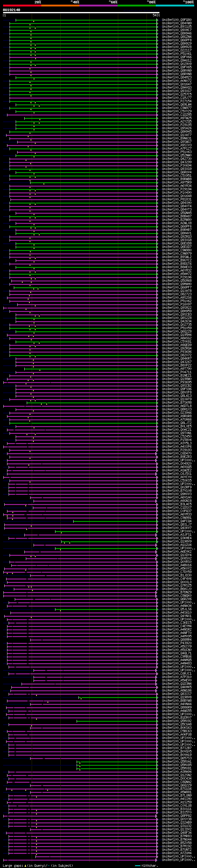Click the =100char. scale label
This screenshot has width=197, height=868.
point(150,865)
